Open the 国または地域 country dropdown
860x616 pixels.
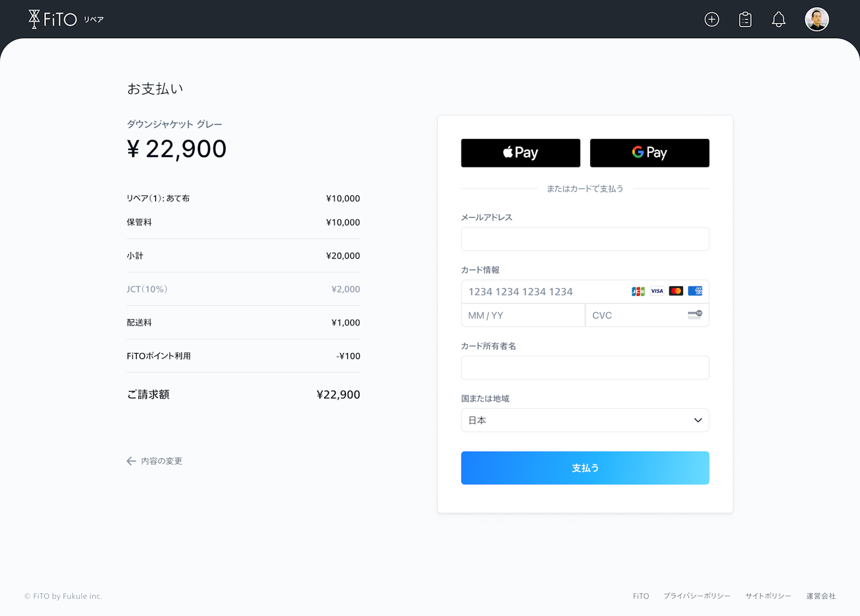tap(585, 420)
